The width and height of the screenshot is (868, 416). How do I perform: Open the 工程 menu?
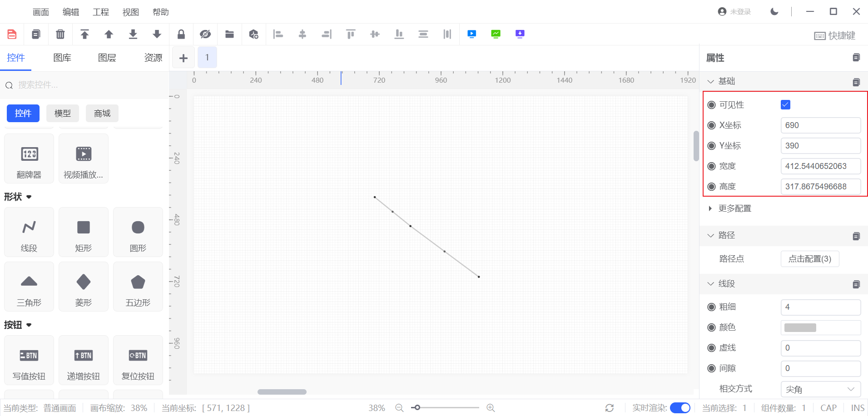coord(100,12)
